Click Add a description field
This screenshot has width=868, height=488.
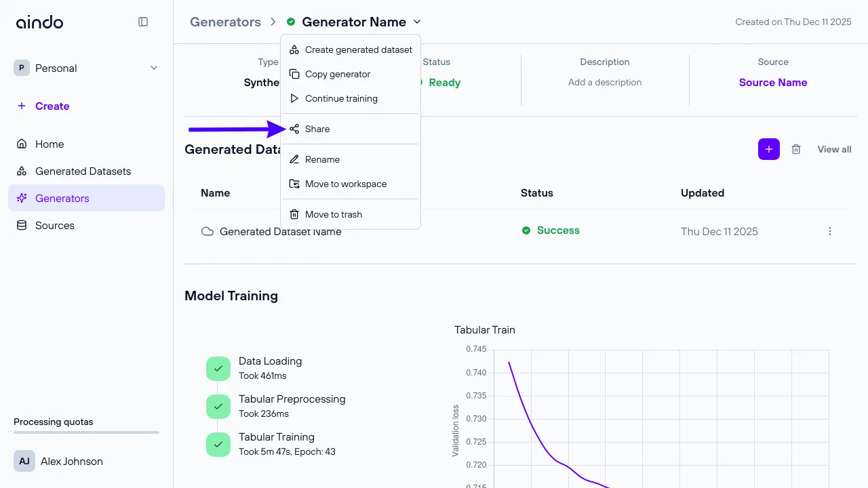(x=604, y=82)
